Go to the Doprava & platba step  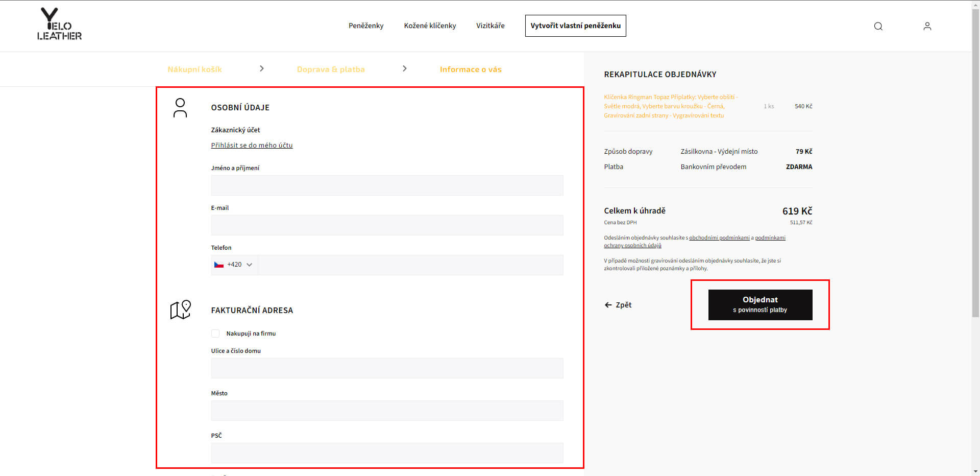(331, 69)
